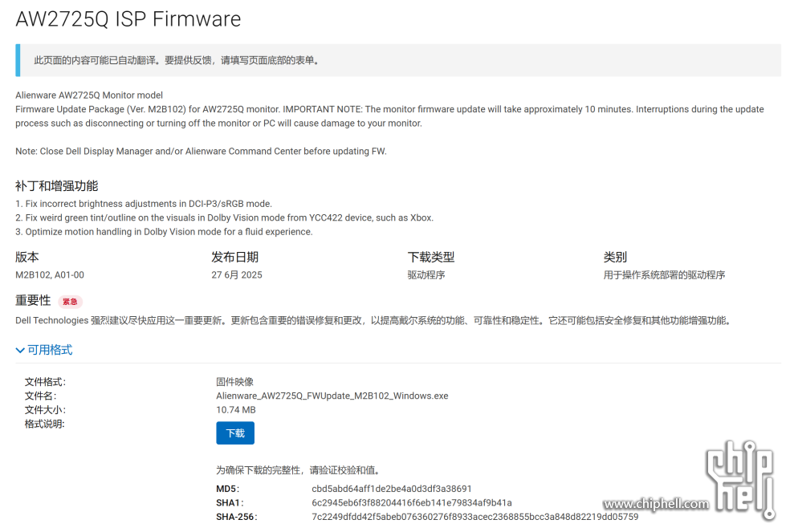Click the 版本 column heading
The image size is (786, 532).
pyautogui.click(x=27, y=257)
